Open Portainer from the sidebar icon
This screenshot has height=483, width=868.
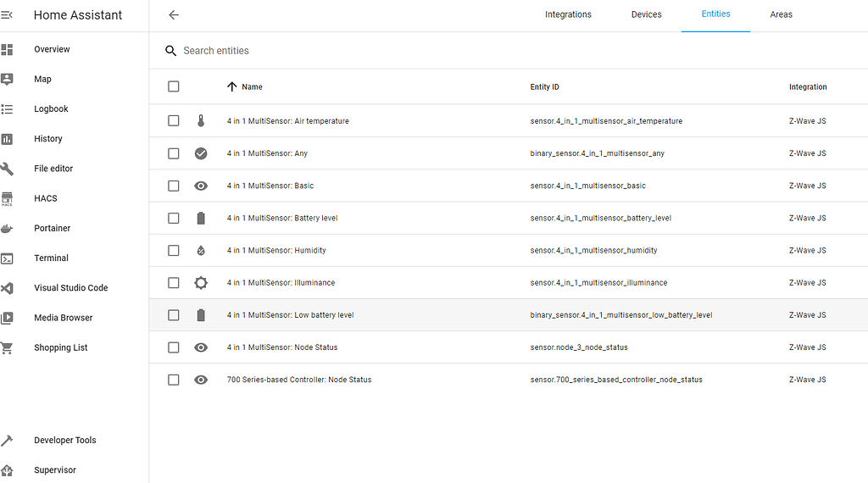click(8, 228)
